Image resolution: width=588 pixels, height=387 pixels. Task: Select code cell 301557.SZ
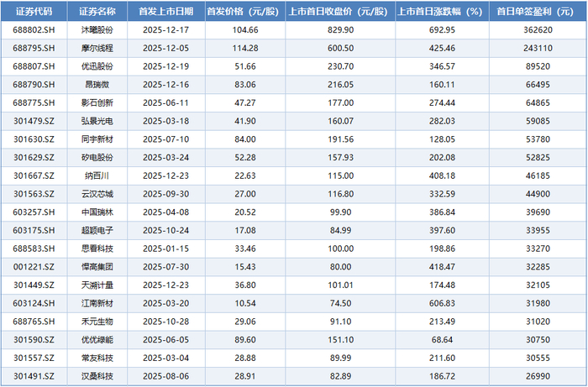click(x=34, y=358)
